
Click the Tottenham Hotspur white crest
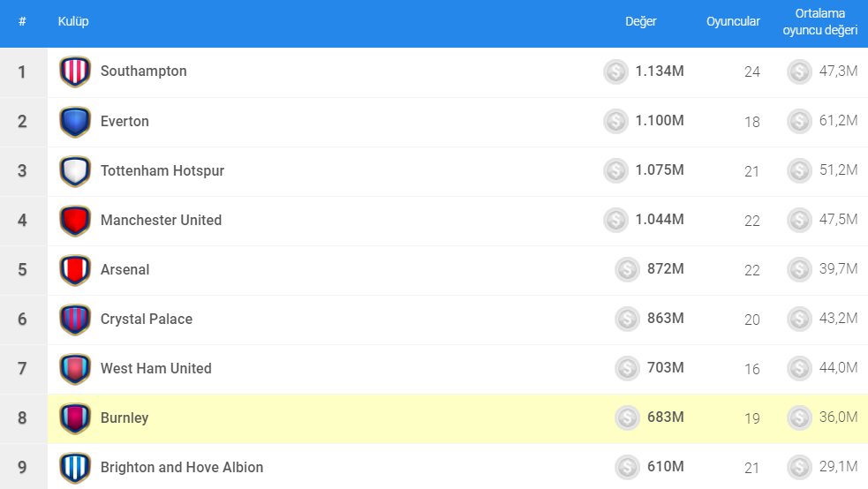click(x=75, y=171)
